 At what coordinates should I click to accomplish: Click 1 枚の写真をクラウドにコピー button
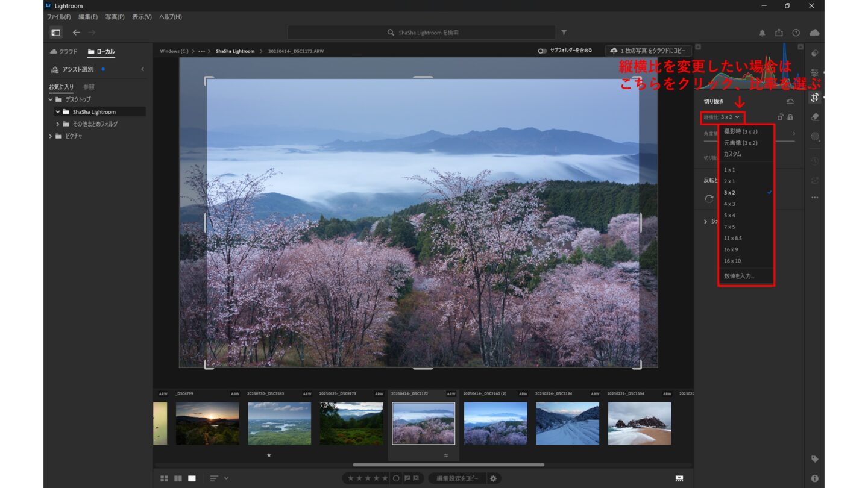click(648, 51)
